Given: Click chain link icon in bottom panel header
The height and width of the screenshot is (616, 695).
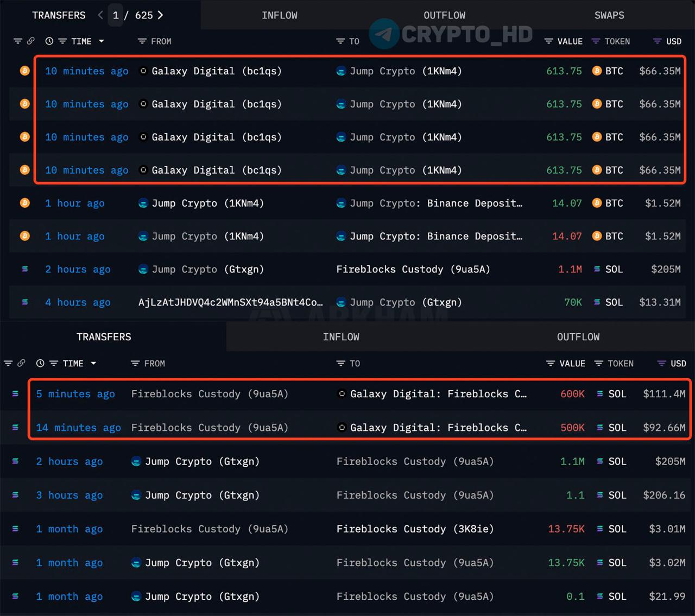Looking at the screenshot, I should tap(21, 363).
